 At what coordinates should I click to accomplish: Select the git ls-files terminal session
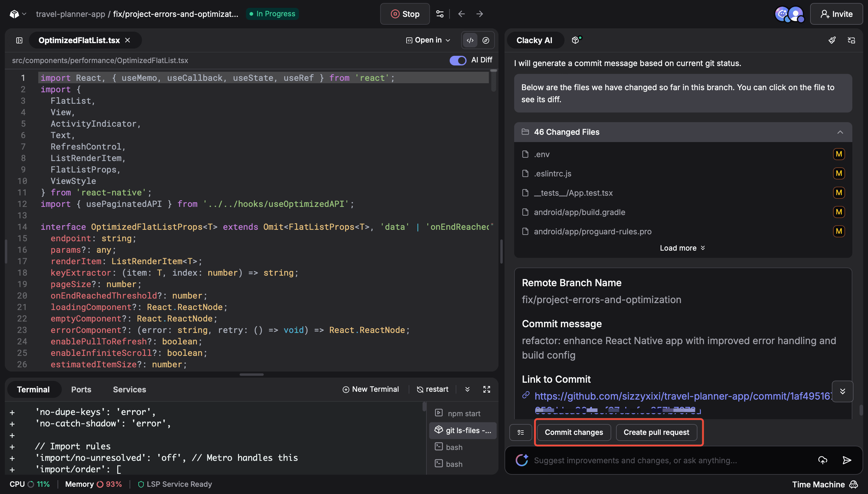pyautogui.click(x=462, y=430)
